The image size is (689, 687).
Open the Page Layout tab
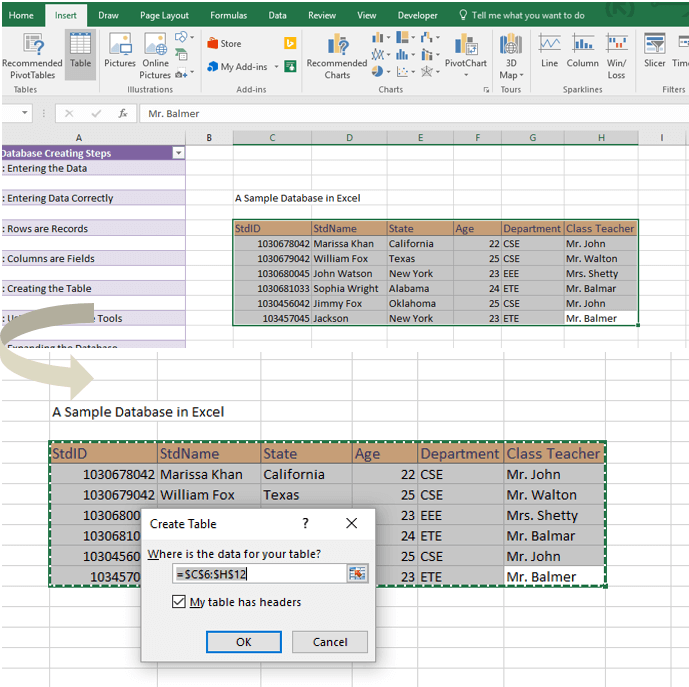point(164,16)
